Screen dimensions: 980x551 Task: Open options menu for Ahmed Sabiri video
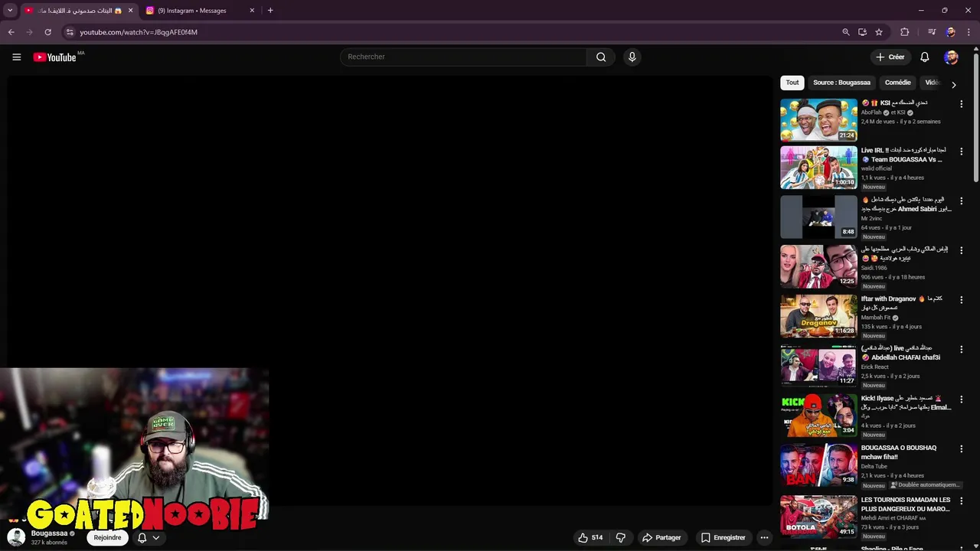pyautogui.click(x=961, y=201)
